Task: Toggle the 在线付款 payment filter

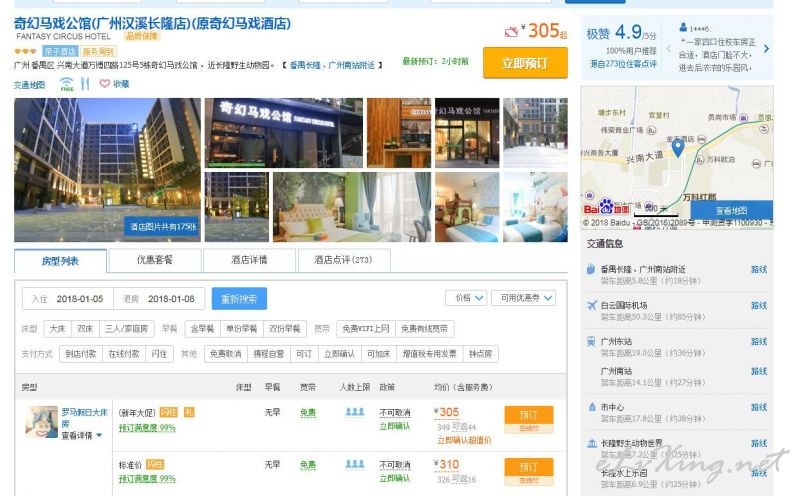Action: click(124, 354)
